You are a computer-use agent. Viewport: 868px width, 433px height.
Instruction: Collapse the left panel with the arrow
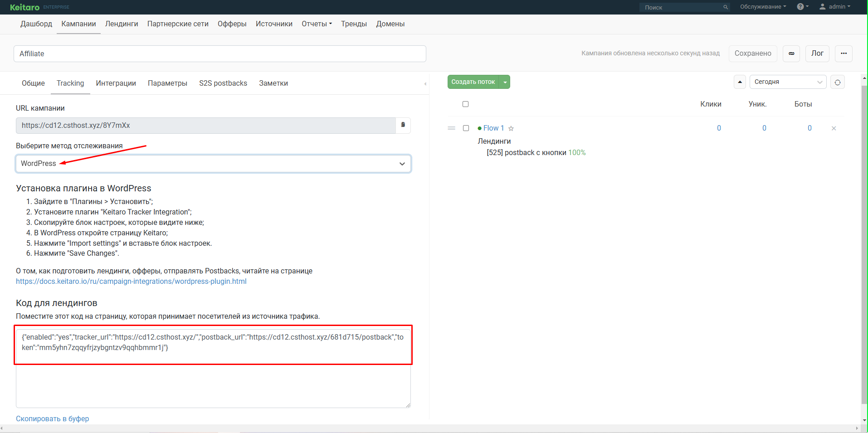pyautogui.click(x=425, y=84)
